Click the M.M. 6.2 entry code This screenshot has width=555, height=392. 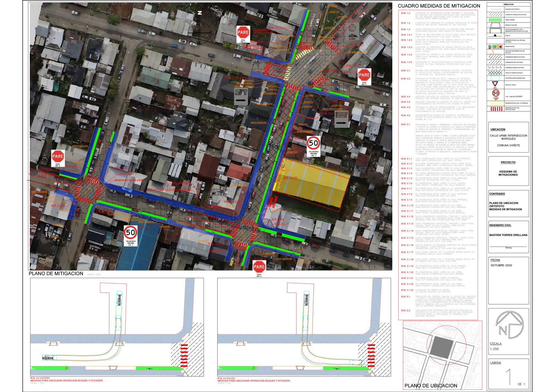point(405,310)
